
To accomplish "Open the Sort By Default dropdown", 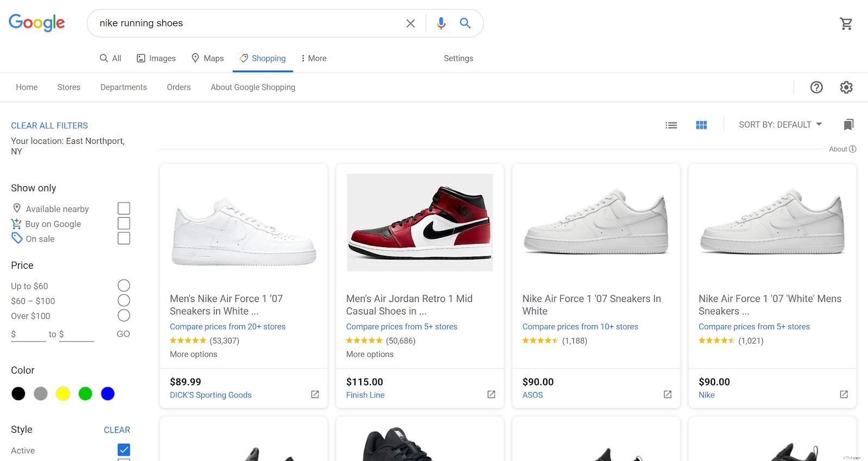I will point(780,125).
